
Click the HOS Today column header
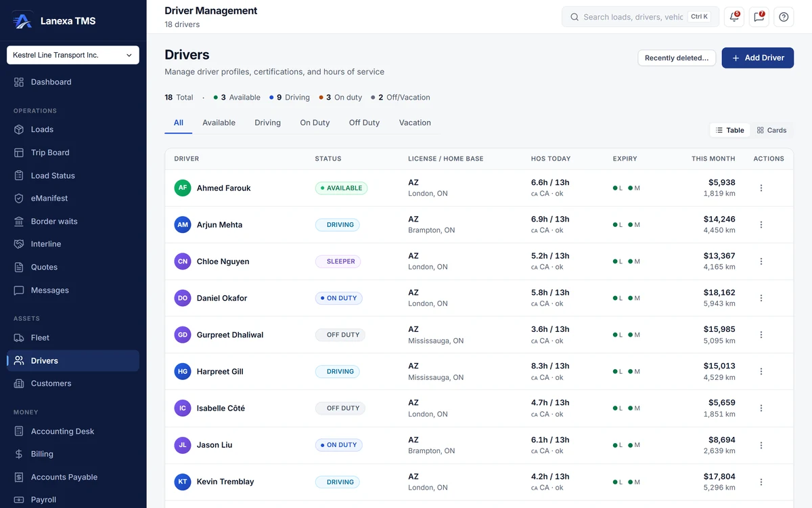coord(551,158)
